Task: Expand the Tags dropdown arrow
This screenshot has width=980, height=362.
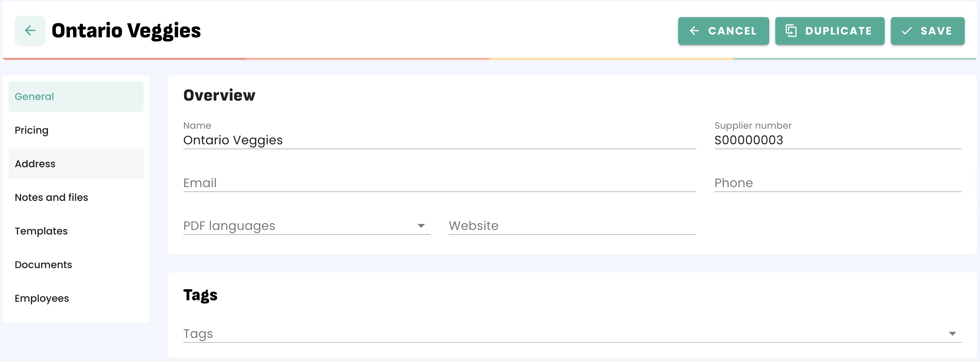Action: pyautogui.click(x=952, y=334)
